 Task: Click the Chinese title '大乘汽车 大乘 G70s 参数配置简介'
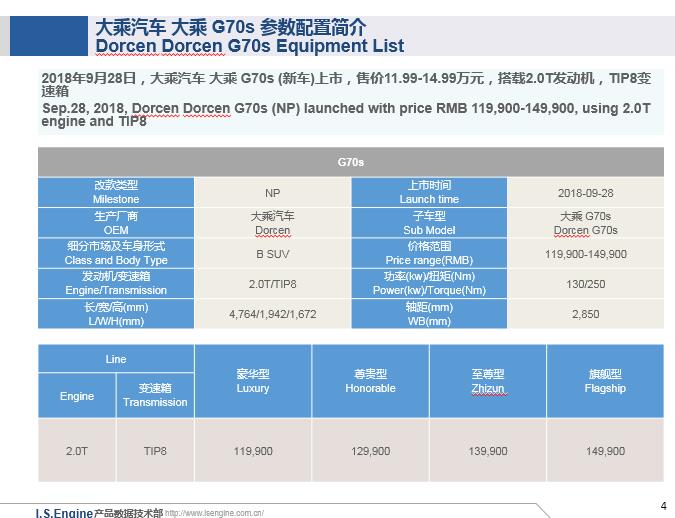click(x=230, y=27)
